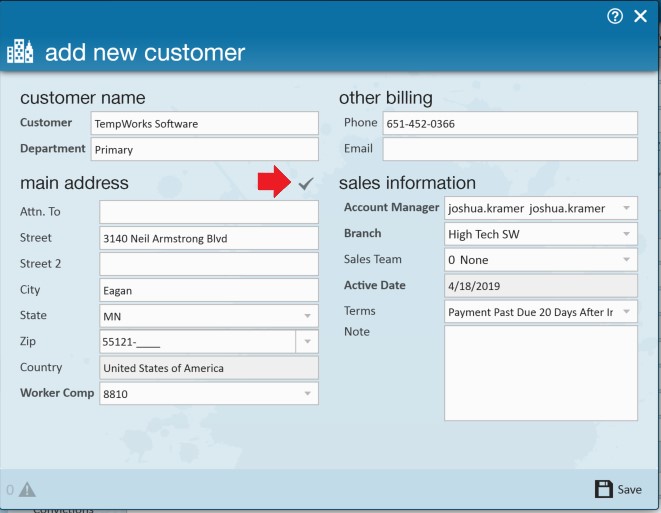
Task: Click the empty Street 2 field
Action: [x=209, y=264]
